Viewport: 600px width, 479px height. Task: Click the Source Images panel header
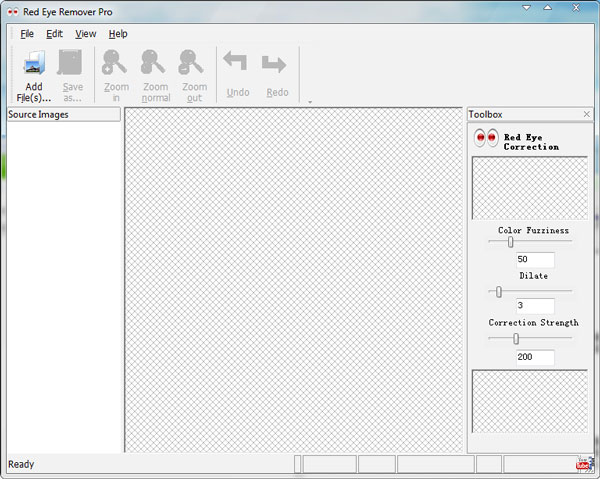pos(64,114)
